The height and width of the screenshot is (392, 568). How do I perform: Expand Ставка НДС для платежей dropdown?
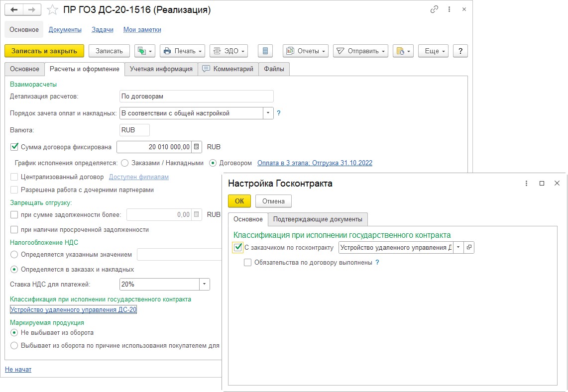(x=204, y=284)
